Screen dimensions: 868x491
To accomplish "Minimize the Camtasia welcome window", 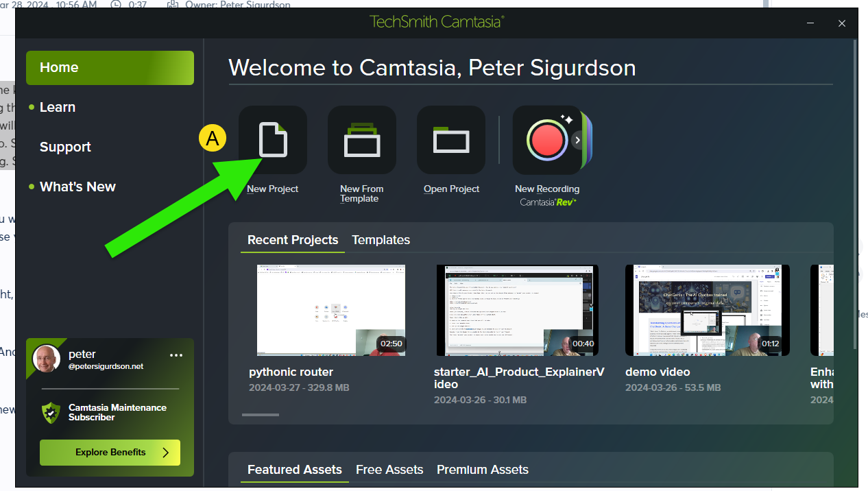I will pos(811,23).
